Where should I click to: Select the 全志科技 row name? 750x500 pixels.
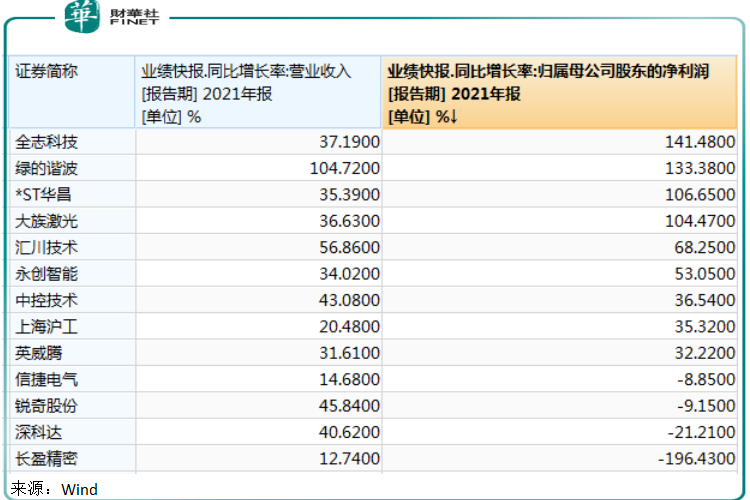point(46,142)
